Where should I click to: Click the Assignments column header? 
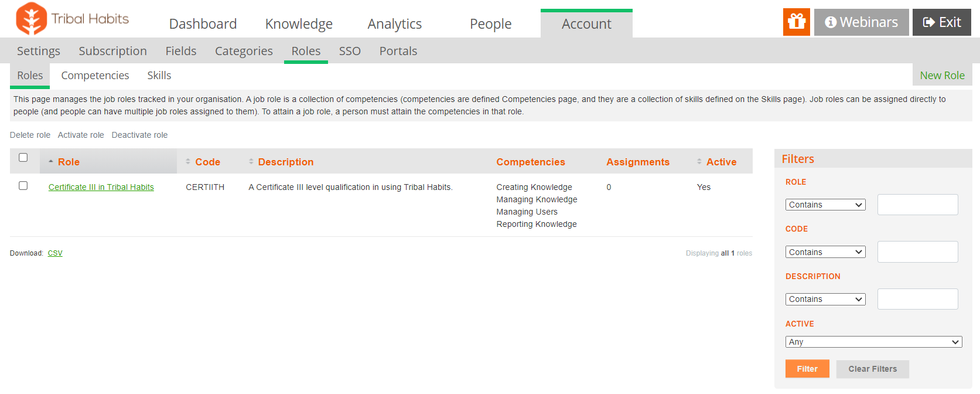[x=638, y=162]
